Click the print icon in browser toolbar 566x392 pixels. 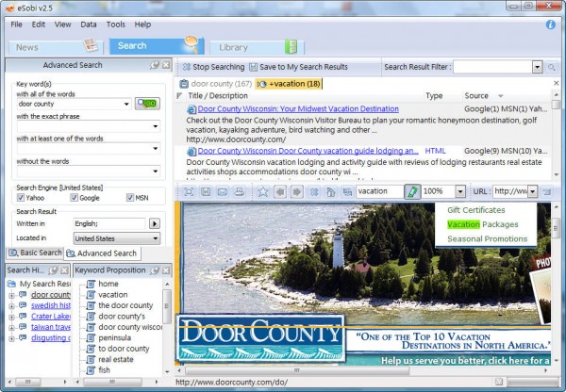pyautogui.click(x=239, y=191)
